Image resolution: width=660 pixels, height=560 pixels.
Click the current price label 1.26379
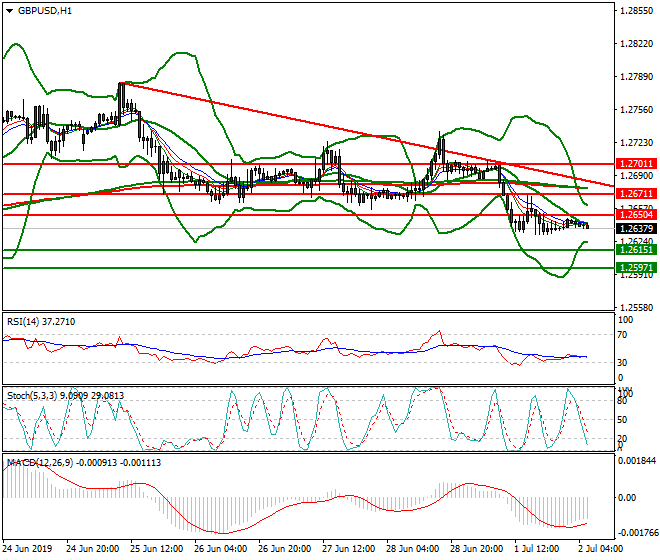[636, 229]
